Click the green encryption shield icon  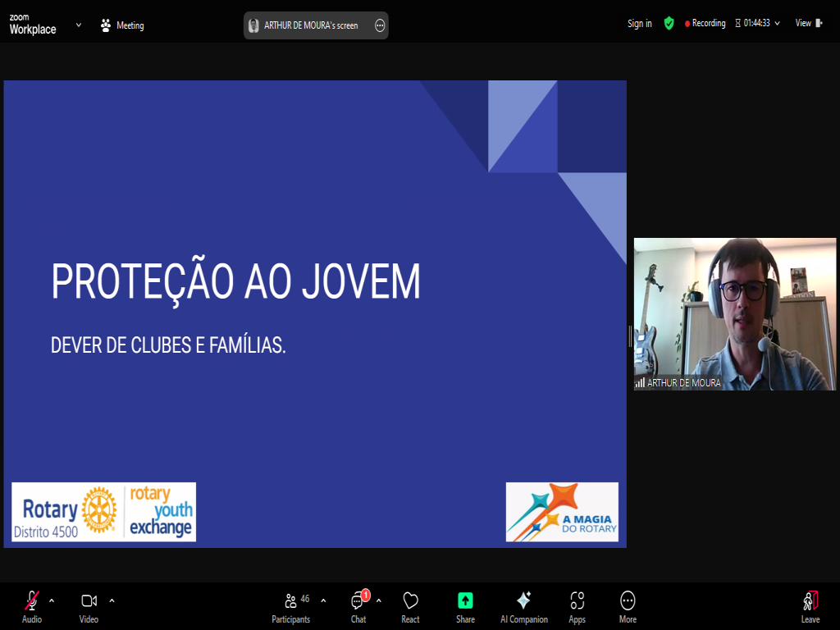point(669,24)
